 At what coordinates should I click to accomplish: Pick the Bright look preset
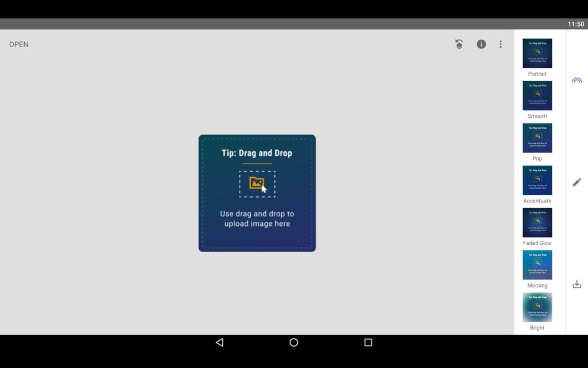coord(537,308)
